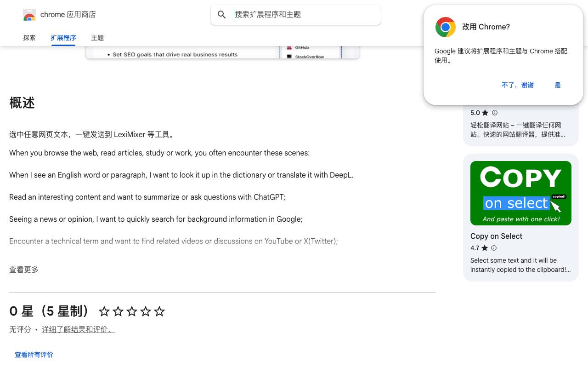The image size is (588, 368).
Task: Click the popup text 'Google 建议将扩展程序和主题'
Action: (501, 56)
